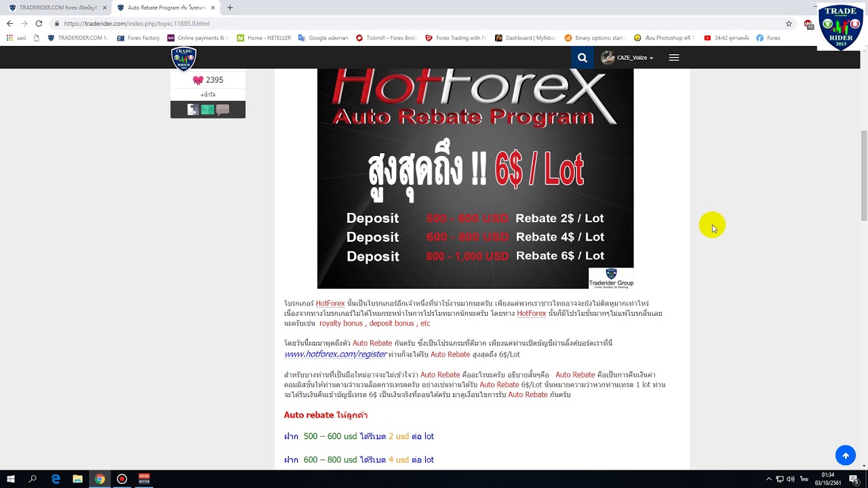Open the Dashboard Myfxbook bookmark

[526, 38]
